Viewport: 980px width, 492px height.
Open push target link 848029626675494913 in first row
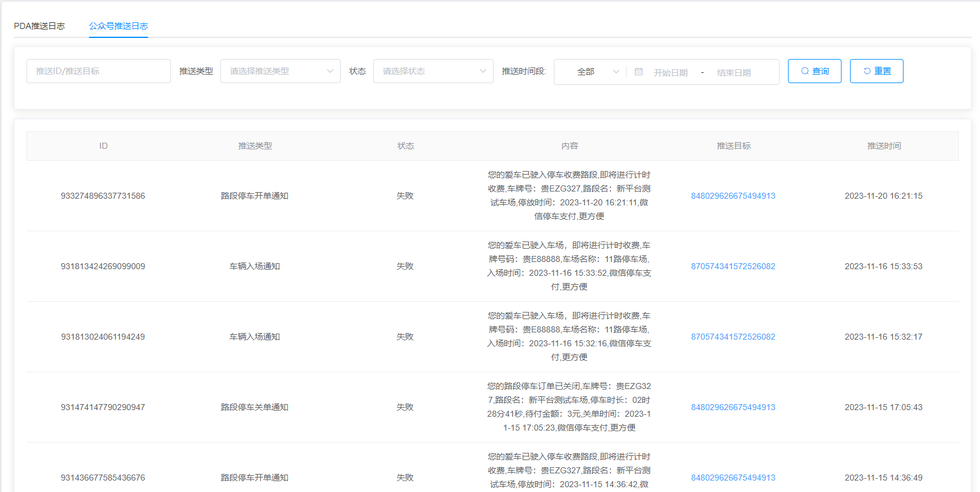[x=733, y=196]
